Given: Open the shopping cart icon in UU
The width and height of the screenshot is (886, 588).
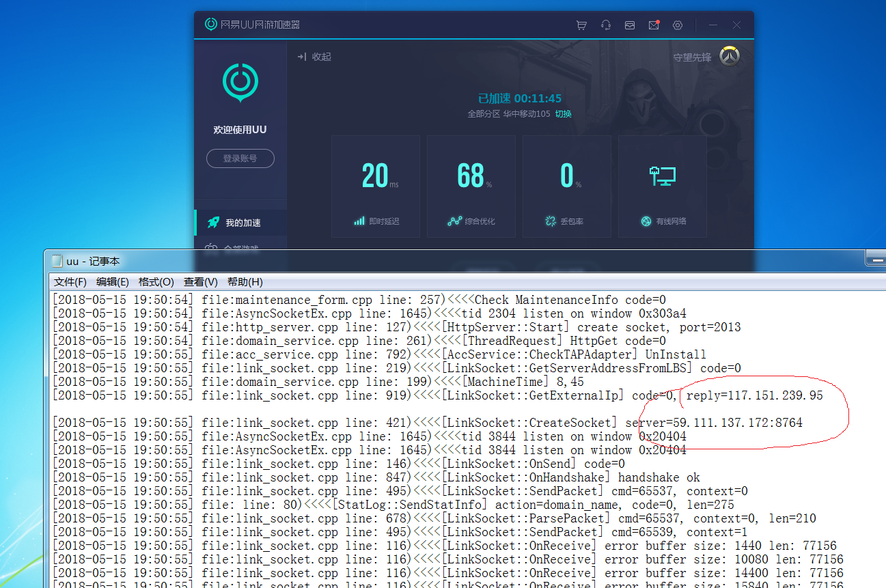Looking at the screenshot, I should (581, 25).
